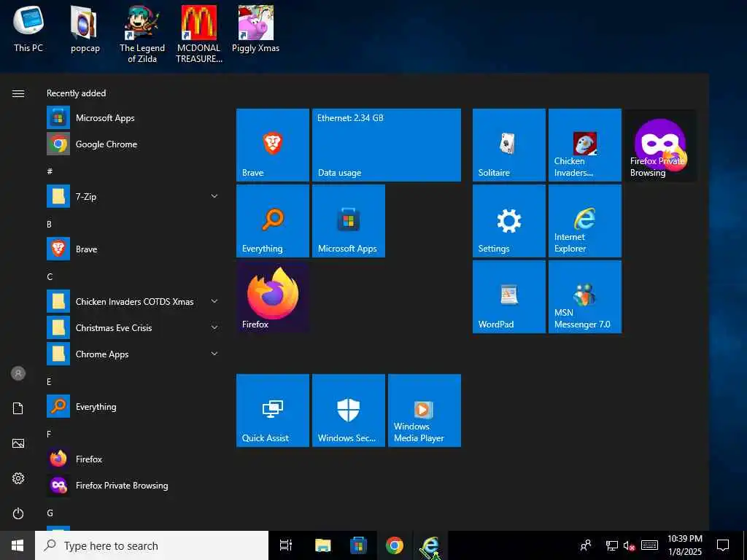The image size is (747, 560).
Task: Open the Windows Security tile
Action: pos(348,411)
